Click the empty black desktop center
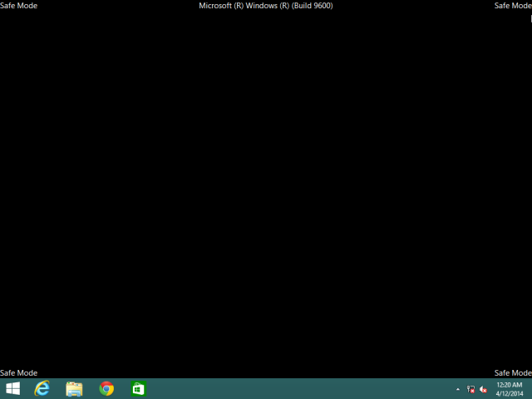This screenshot has height=399, width=532. (266, 191)
